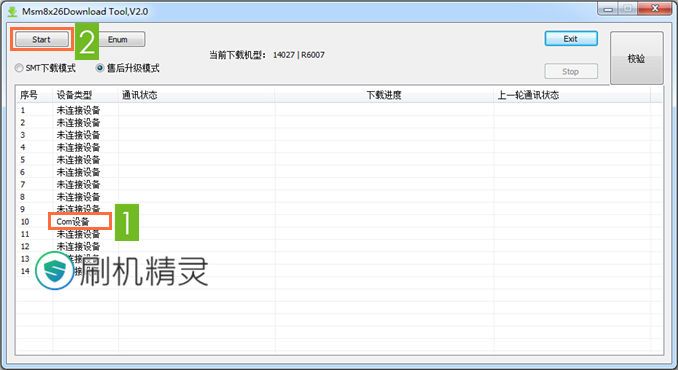Click the greyed-out Stop button
The width and height of the screenshot is (678, 370).
coord(571,71)
